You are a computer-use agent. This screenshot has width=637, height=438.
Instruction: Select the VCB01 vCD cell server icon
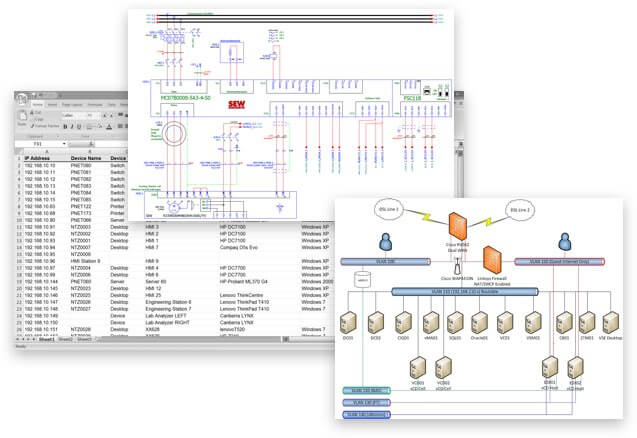[x=418, y=367]
